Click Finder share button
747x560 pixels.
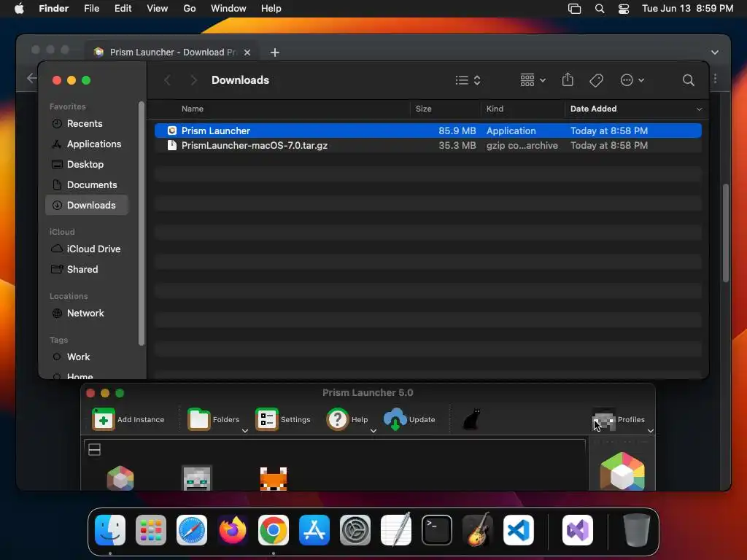coord(568,79)
